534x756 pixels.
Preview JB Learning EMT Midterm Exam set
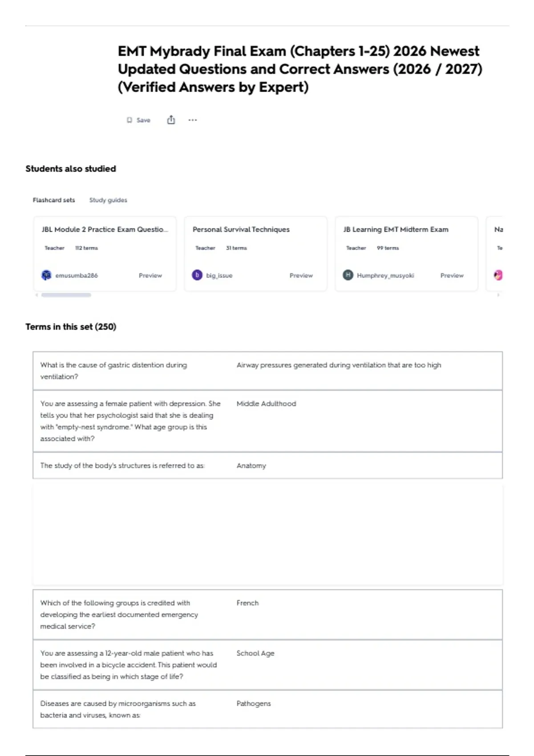452,276
